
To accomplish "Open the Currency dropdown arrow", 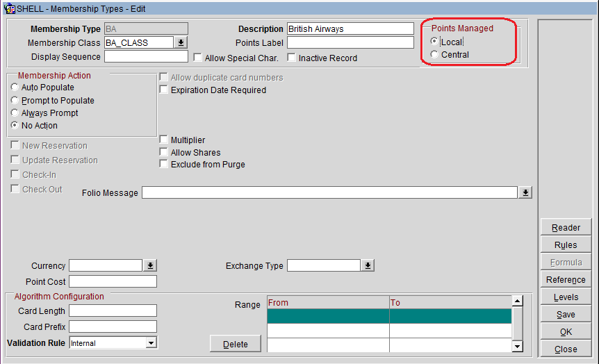I will click(150, 266).
